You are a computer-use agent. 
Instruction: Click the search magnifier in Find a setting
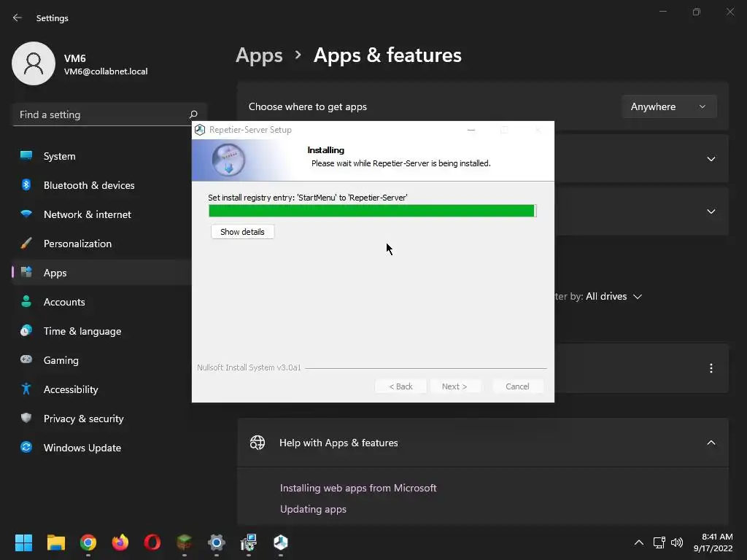point(193,114)
